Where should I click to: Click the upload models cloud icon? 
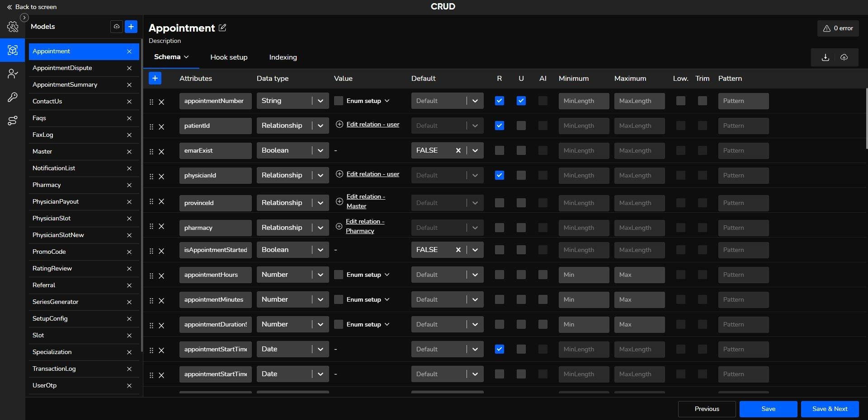[117, 27]
